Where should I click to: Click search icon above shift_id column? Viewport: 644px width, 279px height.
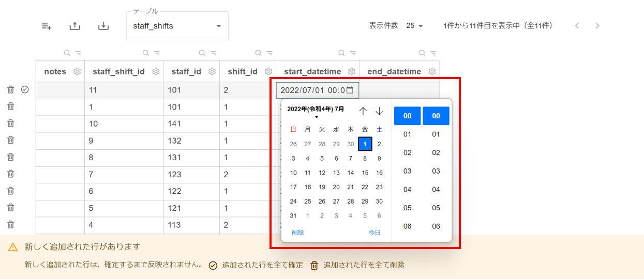(258, 53)
